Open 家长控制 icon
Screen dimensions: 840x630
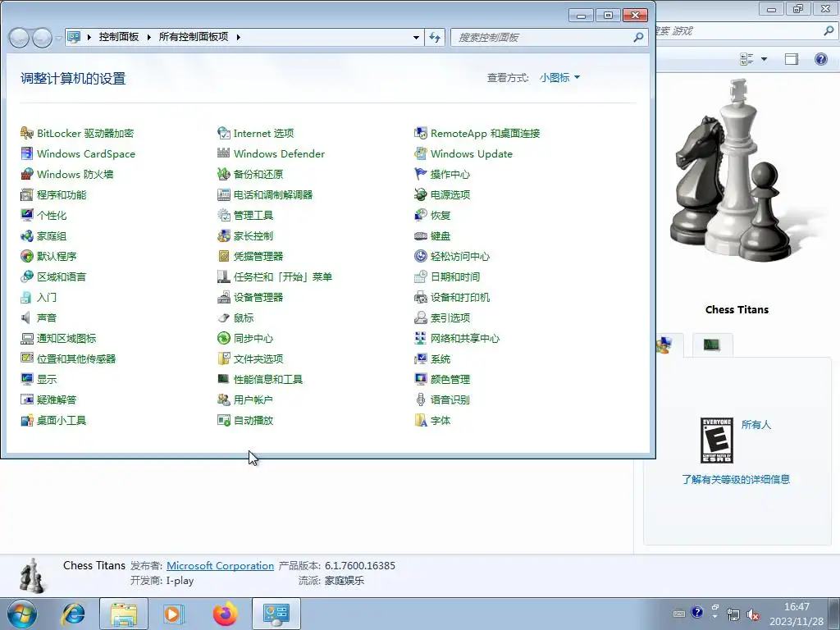pyautogui.click(x=224, y=235)
